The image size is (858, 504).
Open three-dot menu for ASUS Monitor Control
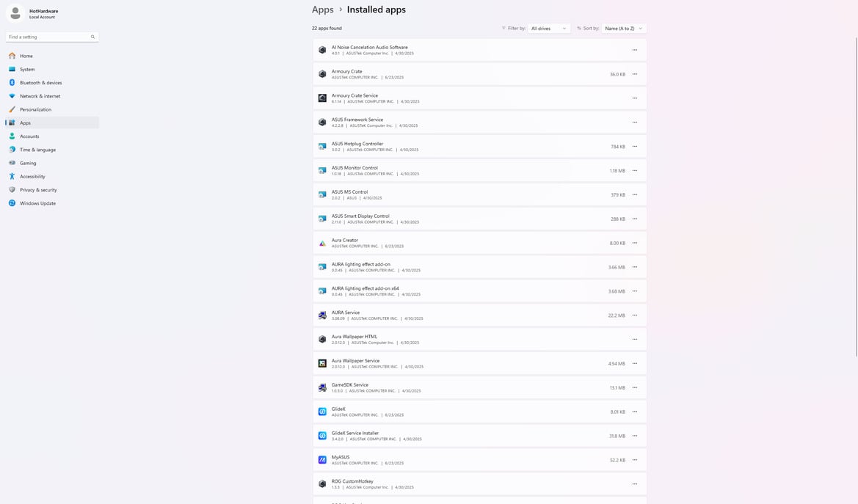[635, 170]
